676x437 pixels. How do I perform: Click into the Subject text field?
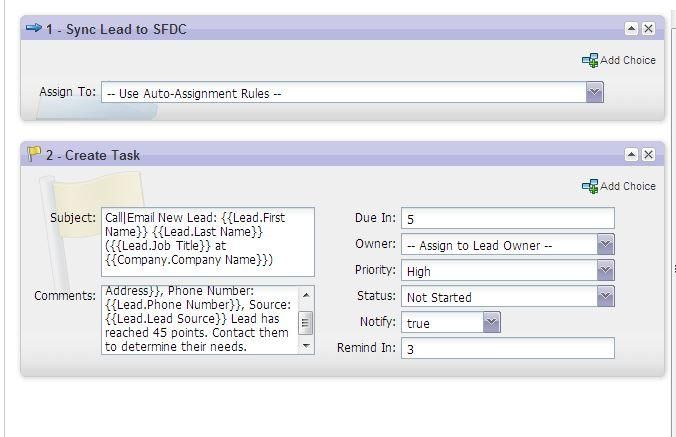207,241
